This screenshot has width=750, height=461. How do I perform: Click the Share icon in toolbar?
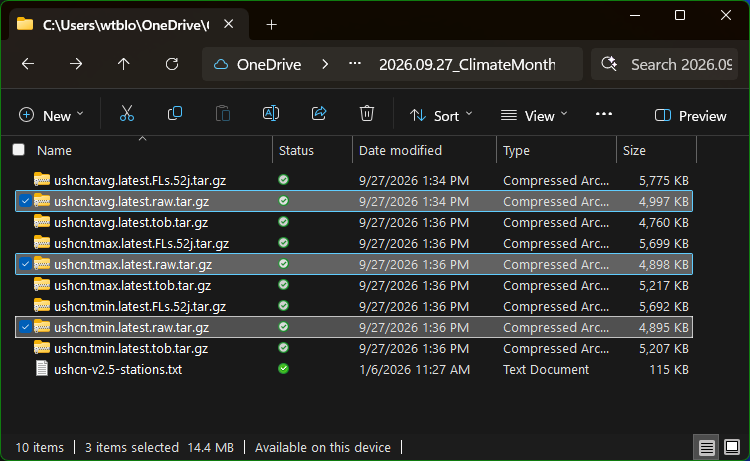click(319, 114)
